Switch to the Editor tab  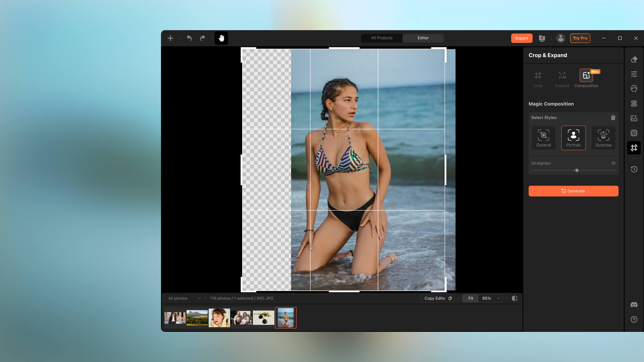tap(423, 38)
